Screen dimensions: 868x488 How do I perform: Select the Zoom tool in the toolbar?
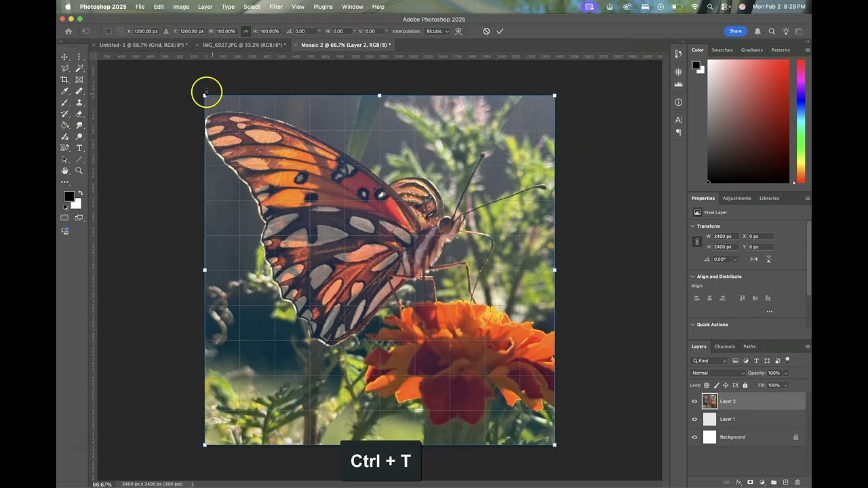79,171
